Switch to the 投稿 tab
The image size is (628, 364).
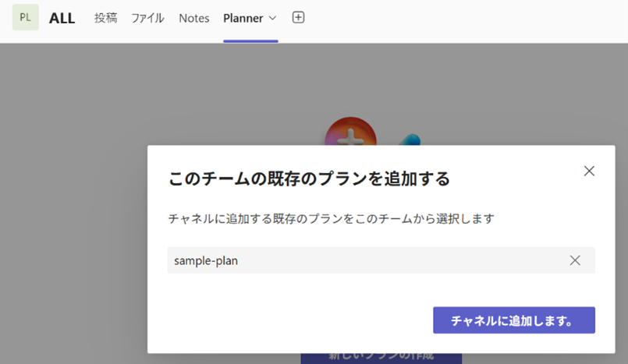pyautogui.click(x=105, y=18)
